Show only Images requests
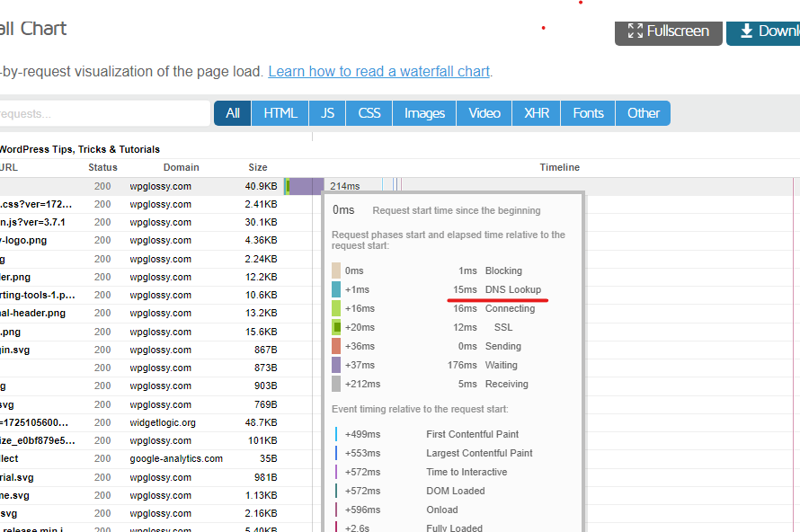 point(424,113)
